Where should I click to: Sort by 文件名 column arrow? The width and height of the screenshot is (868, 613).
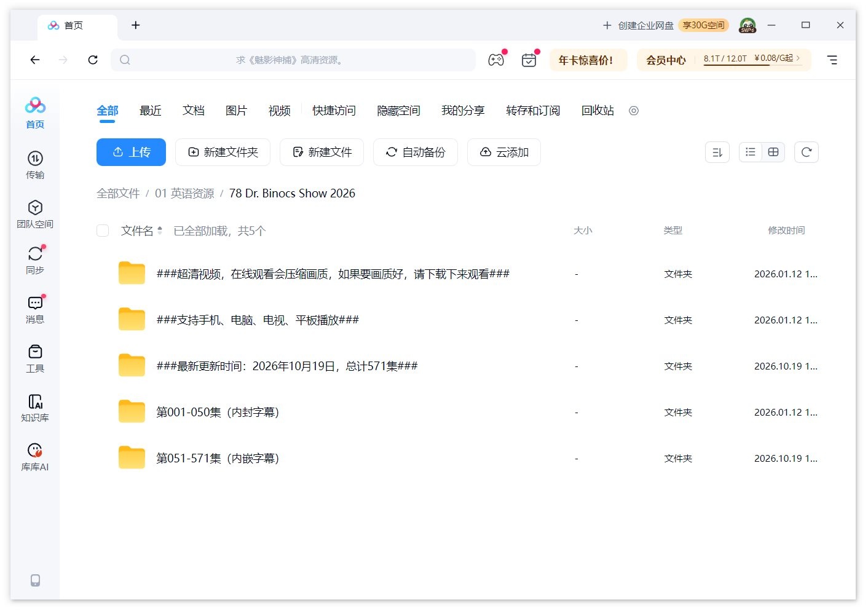[160, 231]
